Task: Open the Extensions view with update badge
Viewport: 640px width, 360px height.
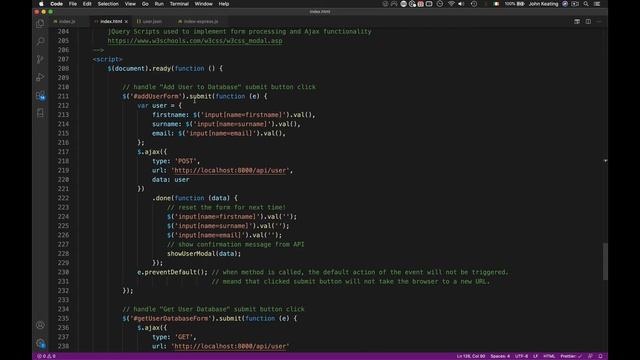Action: [40, 96]
